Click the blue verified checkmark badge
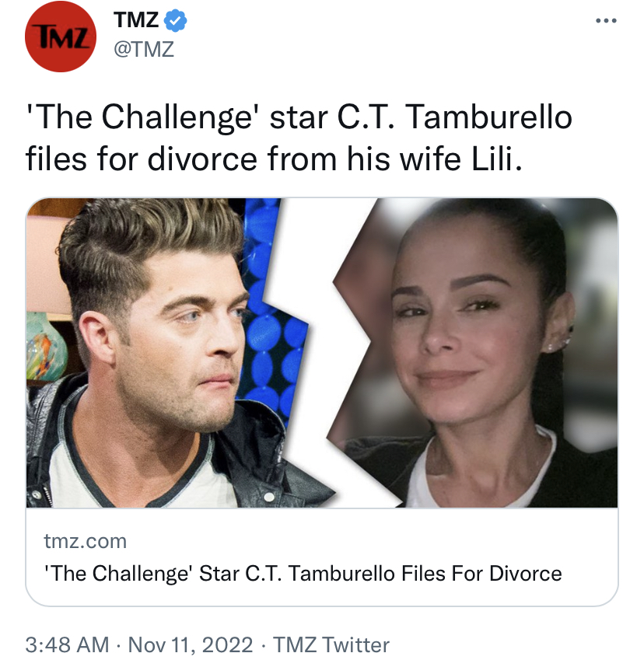This screenshot has width=644, height=660. [x=175, y=20]
